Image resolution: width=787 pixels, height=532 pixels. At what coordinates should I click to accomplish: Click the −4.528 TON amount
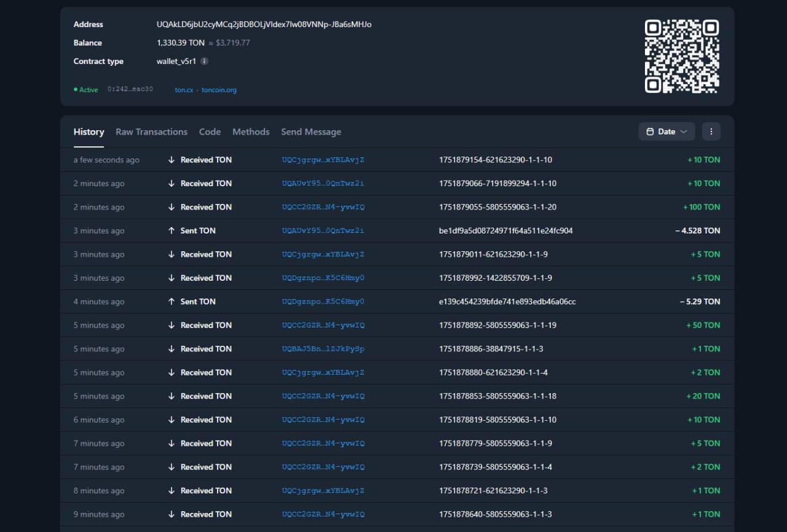point(697,231)
